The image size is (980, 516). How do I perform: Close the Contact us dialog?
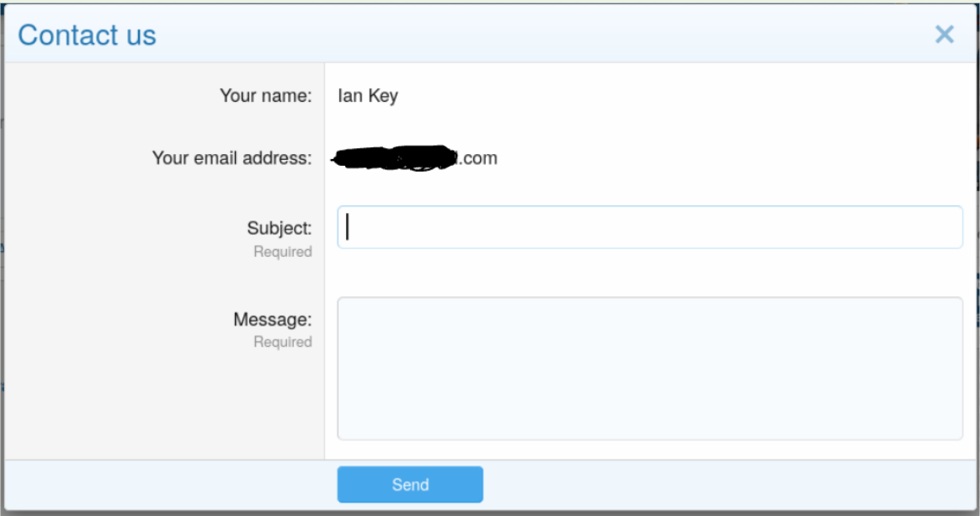[944, 35]
